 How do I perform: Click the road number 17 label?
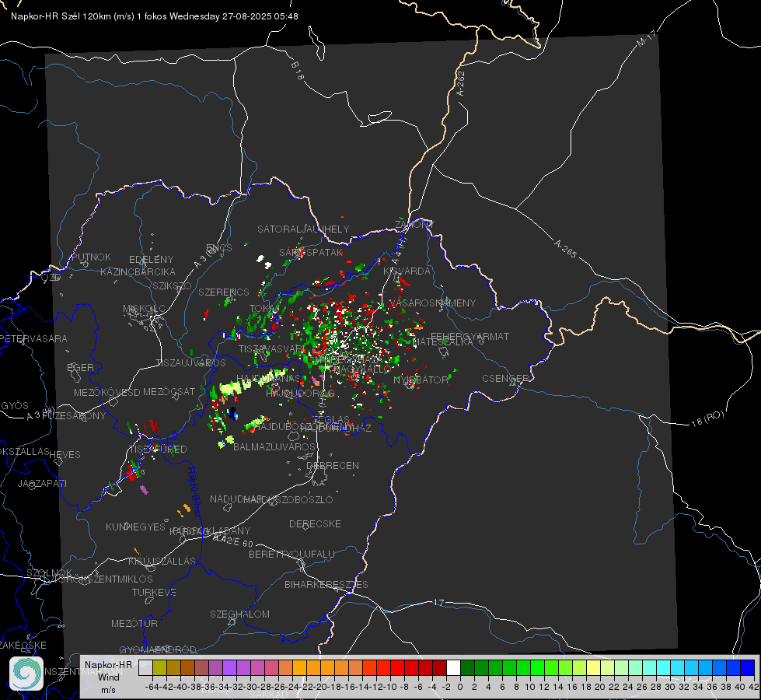click(x=438, y=602)
